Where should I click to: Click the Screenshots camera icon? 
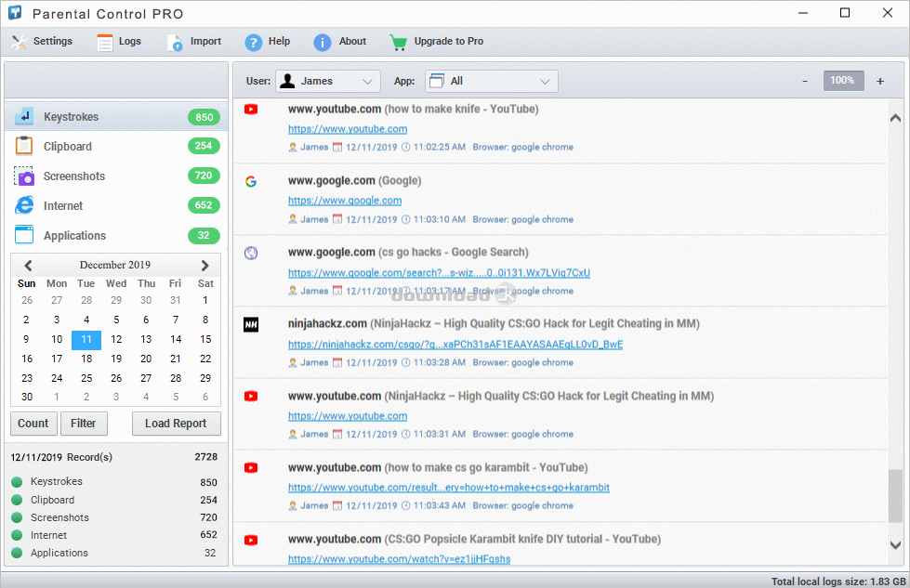24,176
